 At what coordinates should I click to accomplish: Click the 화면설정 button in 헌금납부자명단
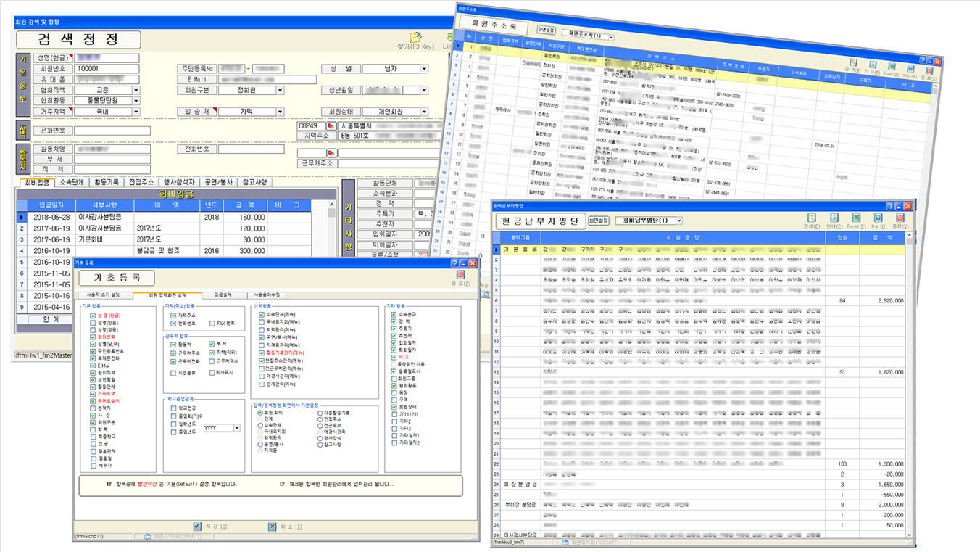(x=598, y=221)
